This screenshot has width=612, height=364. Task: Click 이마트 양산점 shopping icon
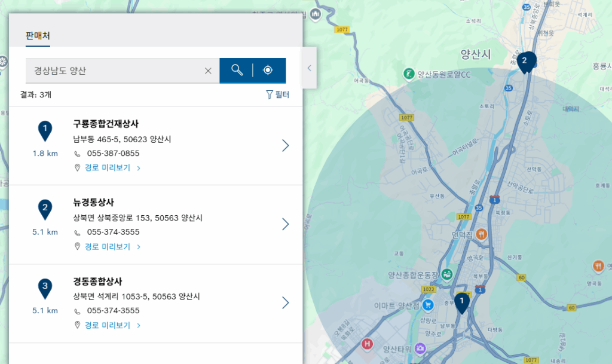(428, 305)
